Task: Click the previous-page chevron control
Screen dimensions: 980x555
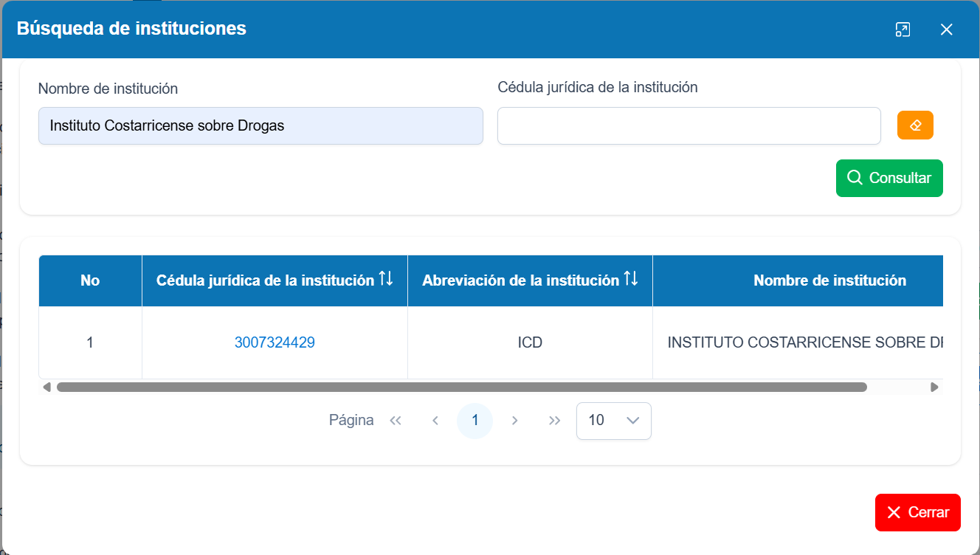Action: 435,420
